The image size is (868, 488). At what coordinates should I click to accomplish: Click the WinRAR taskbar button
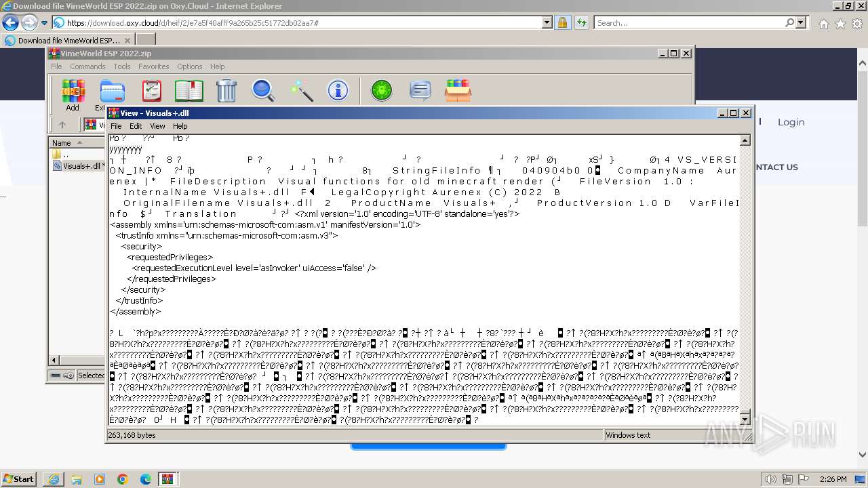click(167, 479)
